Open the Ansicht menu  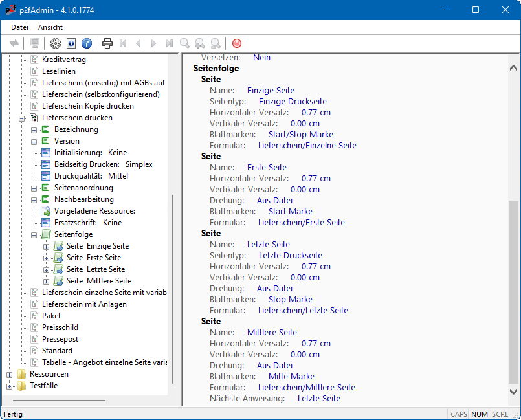[50, 27]
